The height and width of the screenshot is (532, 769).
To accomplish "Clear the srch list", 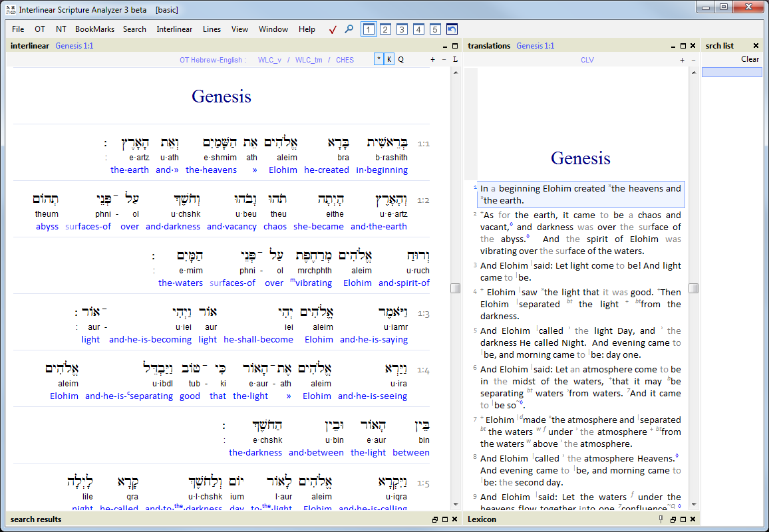I will (x=750, y=59).
